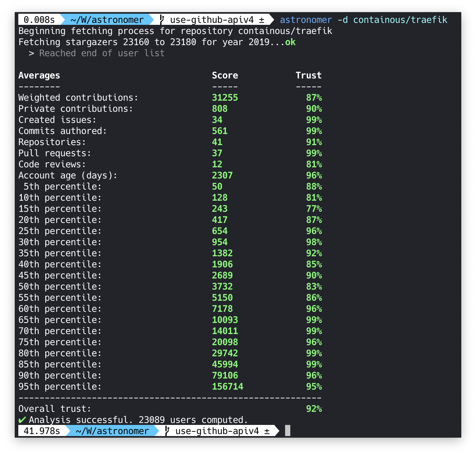Click 20th percentile score 417
The height and width of the screenshot is (455, 476).
point(220,220)
